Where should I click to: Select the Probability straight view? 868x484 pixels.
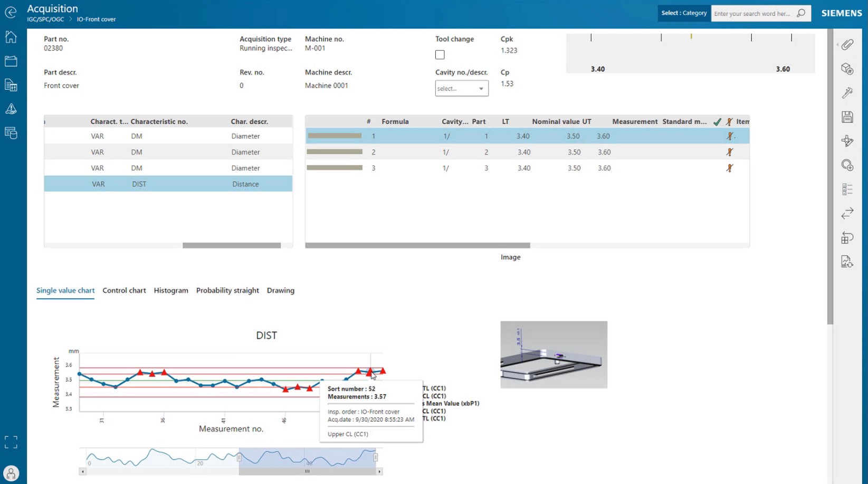[227, 290]
